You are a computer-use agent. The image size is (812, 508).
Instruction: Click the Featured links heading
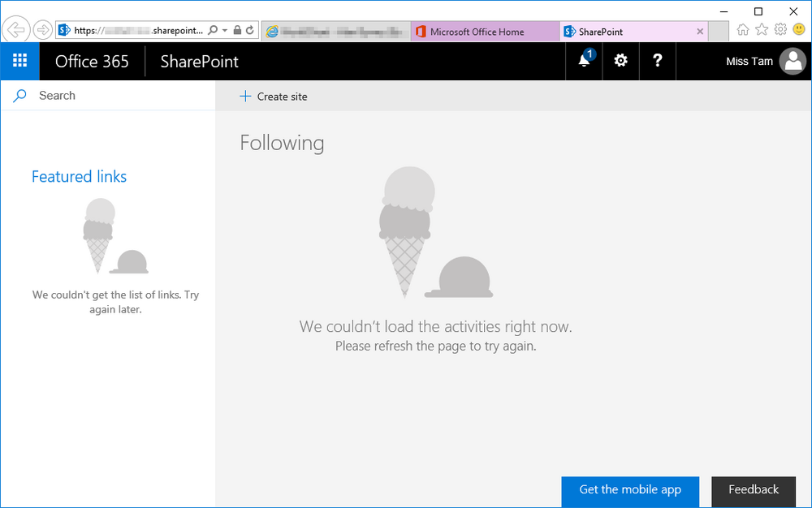pyautogui.click(x=80, y=176)
